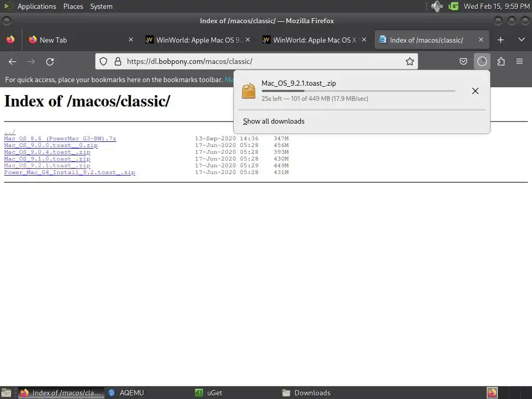Select the Index of /macos/classic/ tab
This screenshot has width=532, height=399.
coord(432,40)
